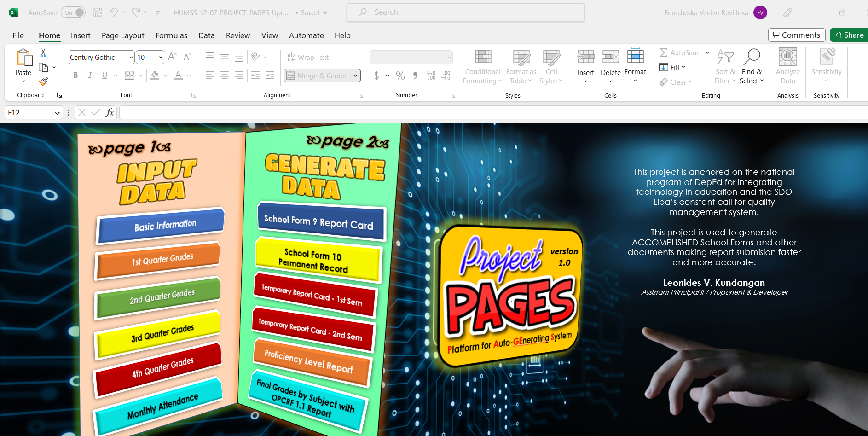This screenshot has width=868, height=436.
Task: Apply the Font Color swatch
Action: [178, 76]
